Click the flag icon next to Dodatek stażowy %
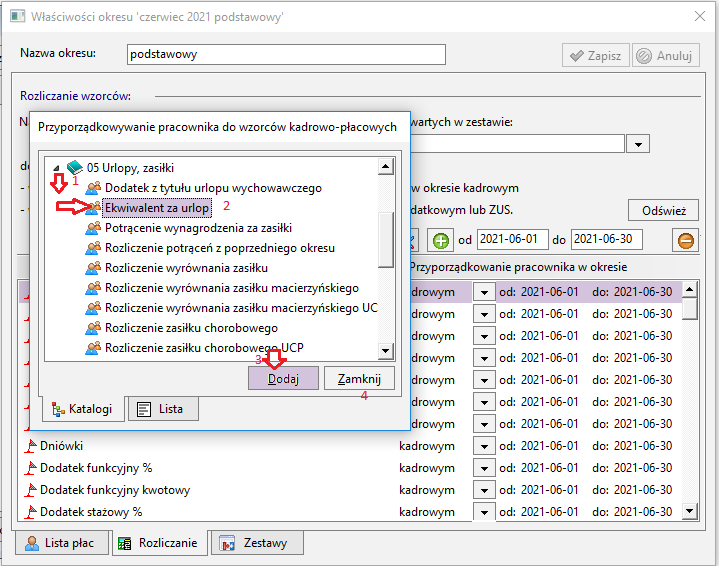This screenshot has width=719, height=566. coord(31,512)
